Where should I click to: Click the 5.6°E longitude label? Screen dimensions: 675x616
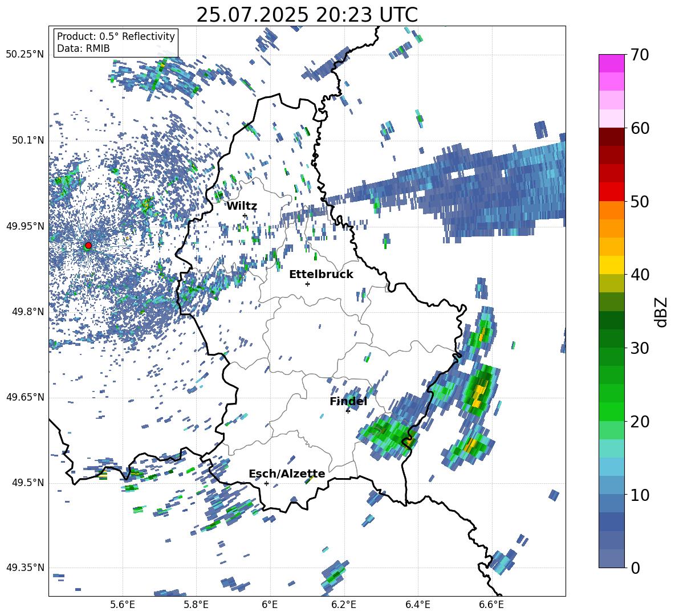pos(123,605)
